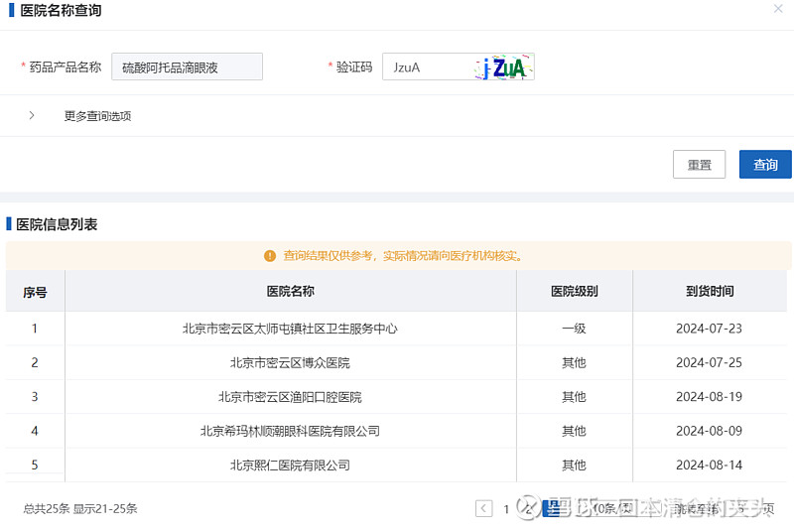Jump to page 1 in pagination
The height and width of the screenshot is (532, 794).
506,509
